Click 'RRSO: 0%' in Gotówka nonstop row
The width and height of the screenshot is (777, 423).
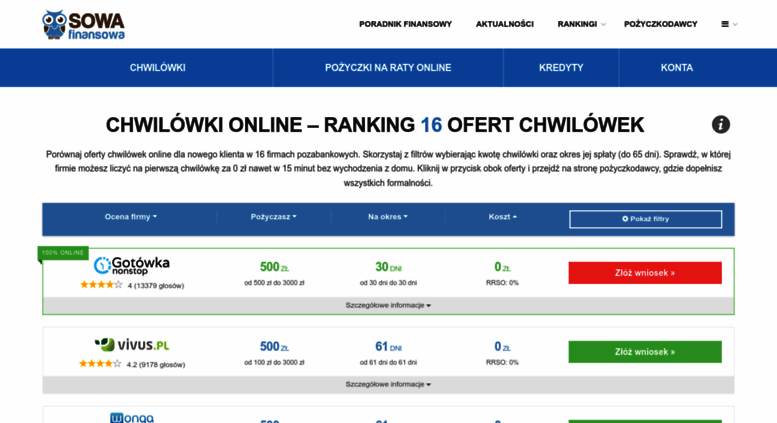pos(502,283)
